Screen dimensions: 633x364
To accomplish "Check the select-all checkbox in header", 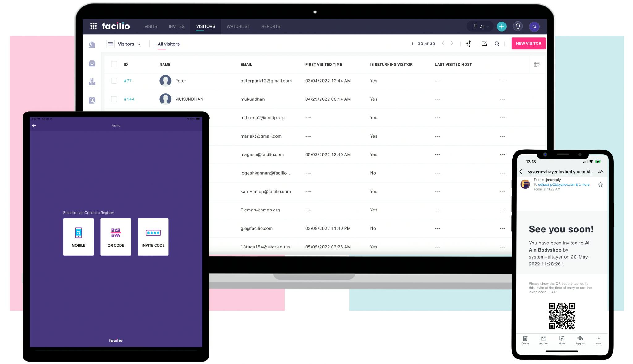I will click(x=114, y=64).
